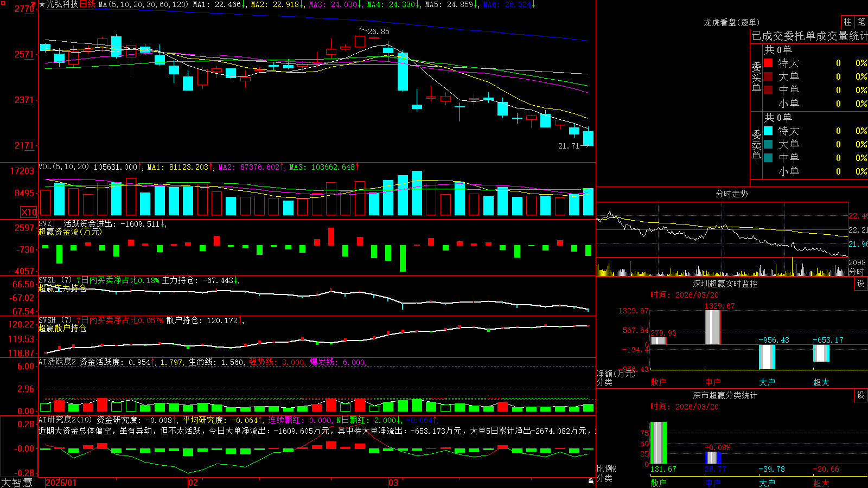This screenshot has width=868, height=488.
Task: Open 设 settings for 深圳超赢实时监控
Action: 861,284
